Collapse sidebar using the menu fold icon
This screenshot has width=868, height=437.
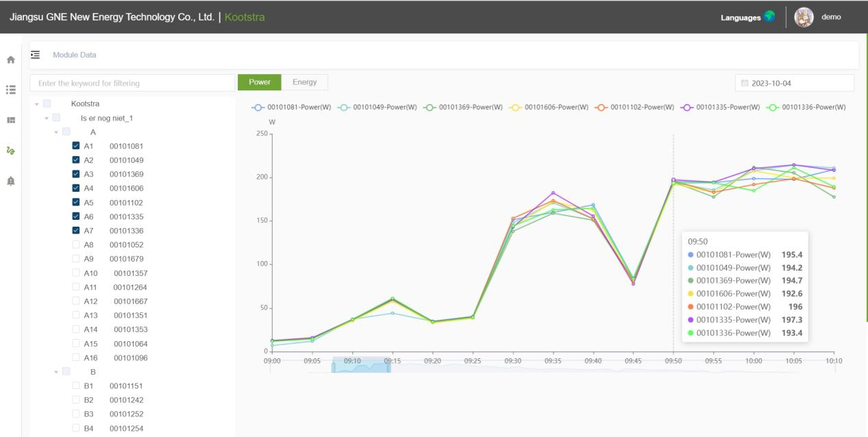(36, 55)
